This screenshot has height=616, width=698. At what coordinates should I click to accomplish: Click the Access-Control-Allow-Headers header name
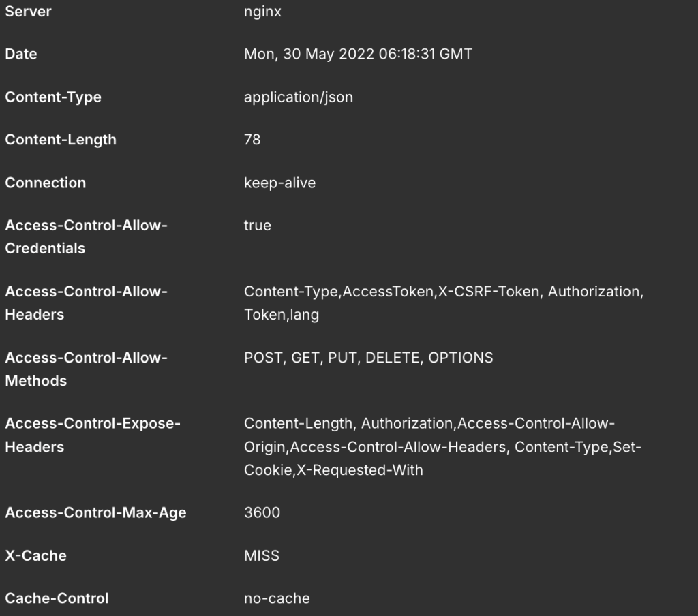click(86, 303)
